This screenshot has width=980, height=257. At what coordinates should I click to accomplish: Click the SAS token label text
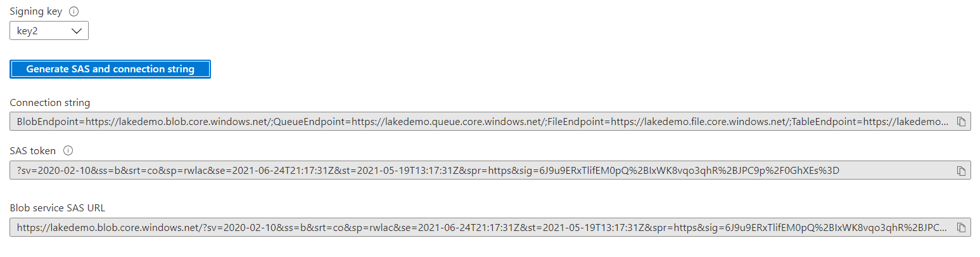(x=33, y=151)
